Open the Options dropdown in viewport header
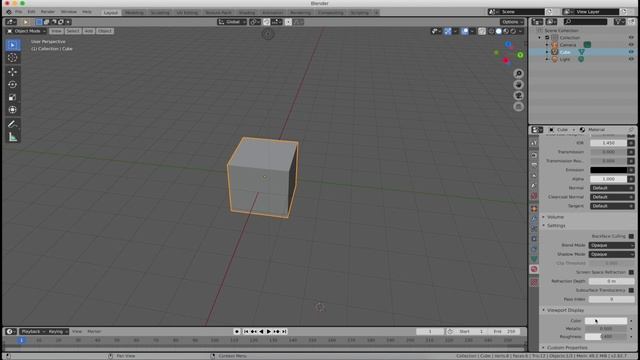Image resolution: width=640 pixels, height=360 pixels. click(x=512, y=22)
